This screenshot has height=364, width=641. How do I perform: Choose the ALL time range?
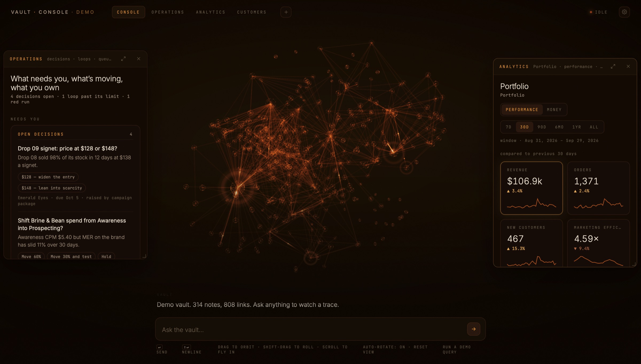[x=594, y=127]
